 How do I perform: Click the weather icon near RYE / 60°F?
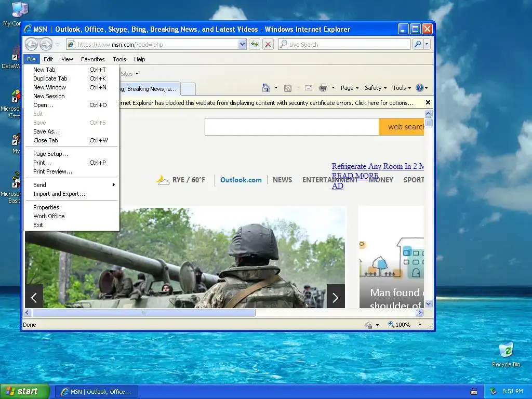click(163, 180)
